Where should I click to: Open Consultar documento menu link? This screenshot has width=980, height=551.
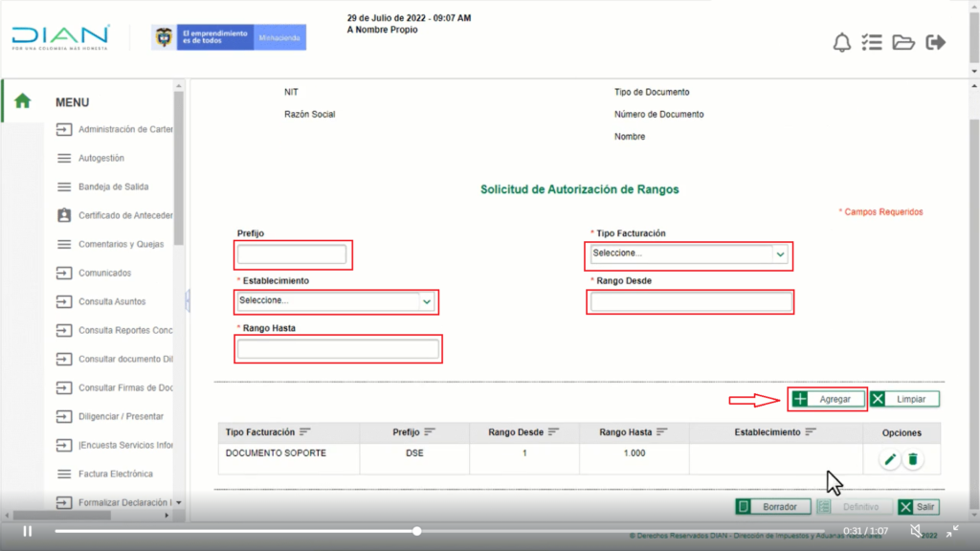point(125,360)
